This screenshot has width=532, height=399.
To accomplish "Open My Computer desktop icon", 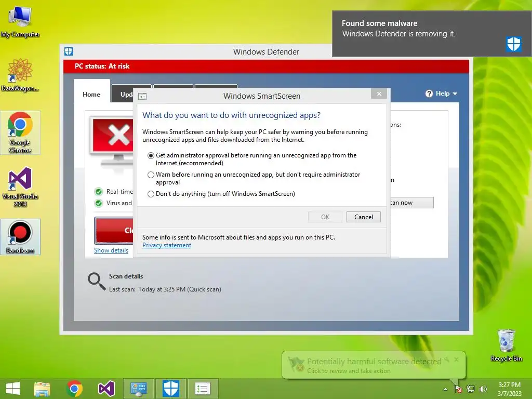I will click(x=20, y=21).
